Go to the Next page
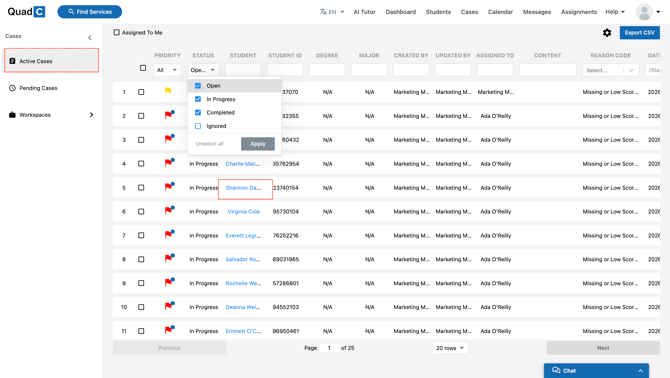 [x=602, y=348]
